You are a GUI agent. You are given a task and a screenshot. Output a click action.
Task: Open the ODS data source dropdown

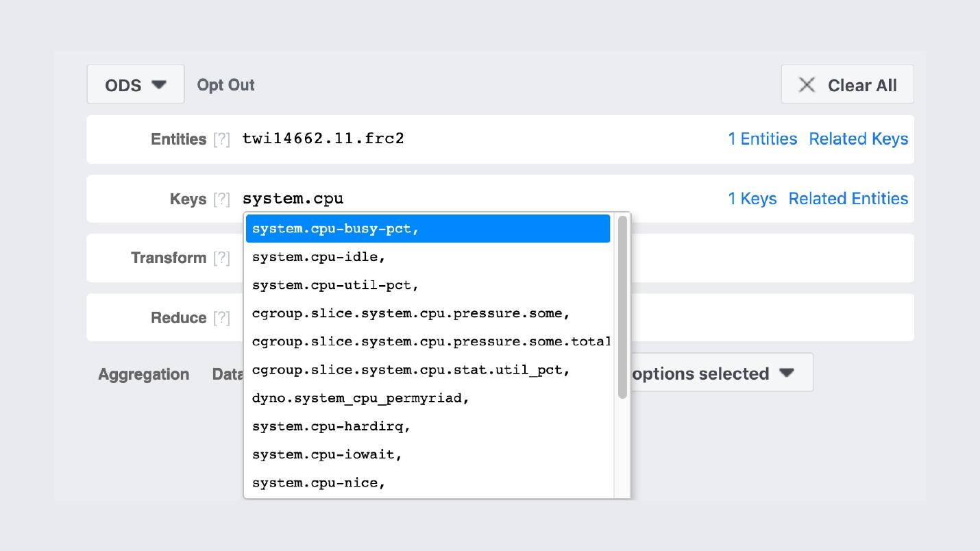[x=136, y=85]
